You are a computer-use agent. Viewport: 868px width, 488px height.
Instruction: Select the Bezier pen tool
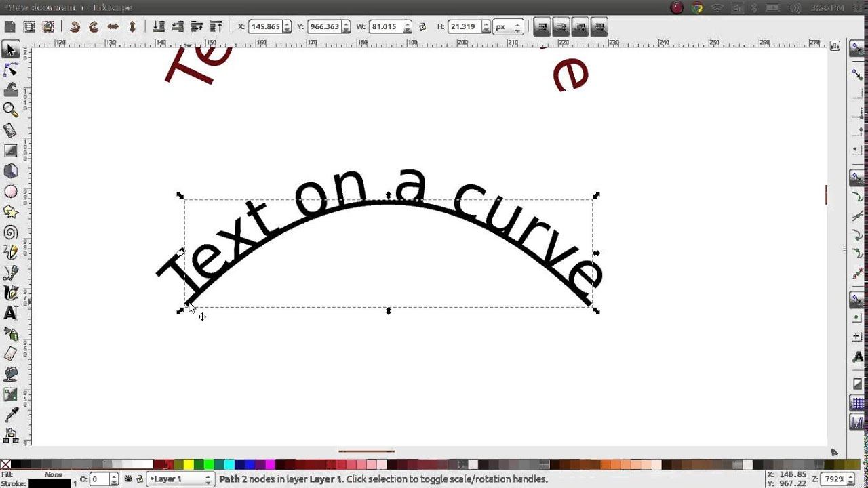tap(10, 272)
